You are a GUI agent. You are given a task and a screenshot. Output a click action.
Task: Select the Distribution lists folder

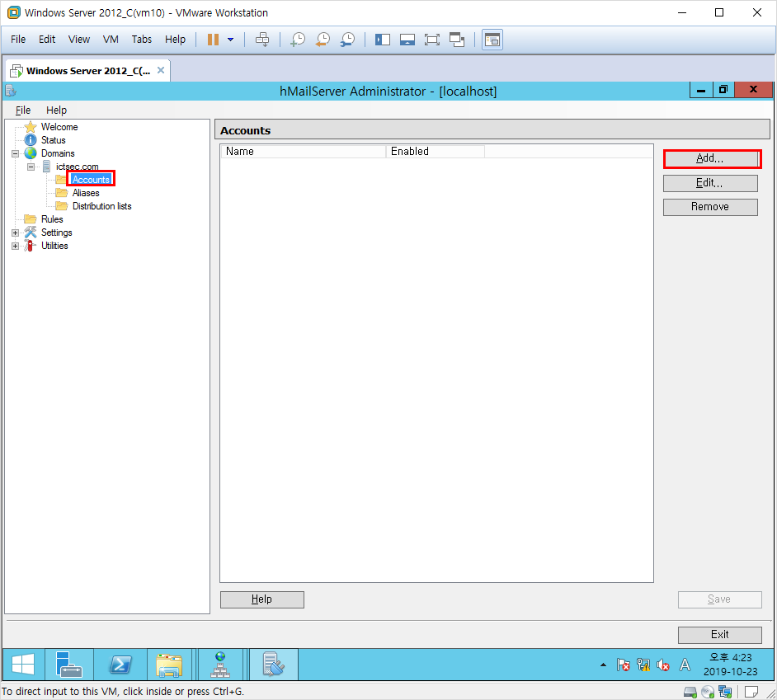[x=102, y=206]
